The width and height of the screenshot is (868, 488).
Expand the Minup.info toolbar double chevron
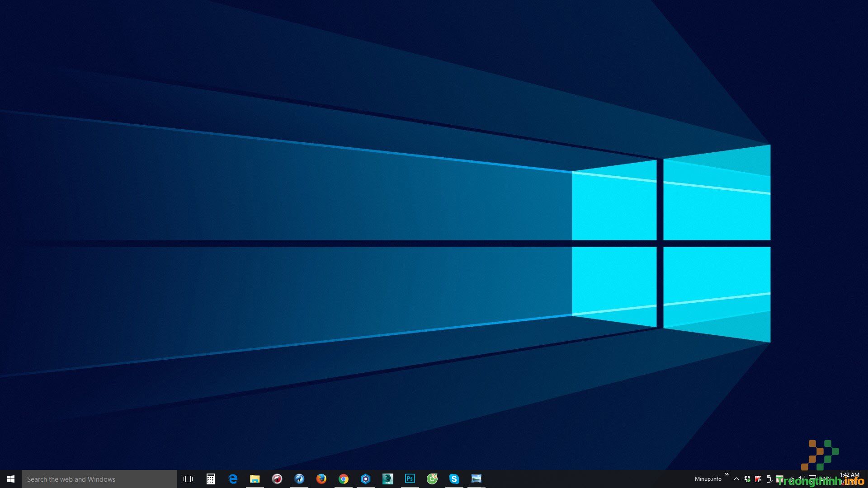click(726, 474)
